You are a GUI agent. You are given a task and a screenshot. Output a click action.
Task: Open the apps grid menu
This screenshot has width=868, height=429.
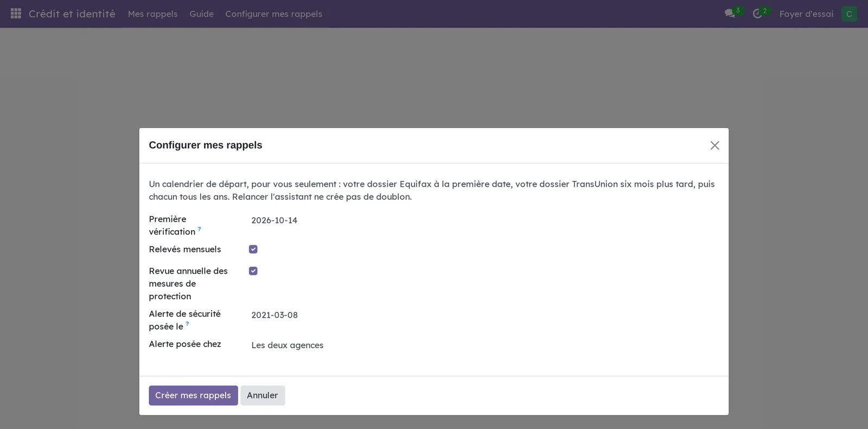click(x=16, y=14)
